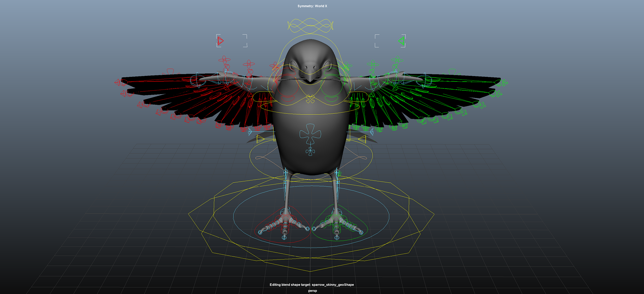Pick the yellow cone control left of tail

click(x=261, y=139)
